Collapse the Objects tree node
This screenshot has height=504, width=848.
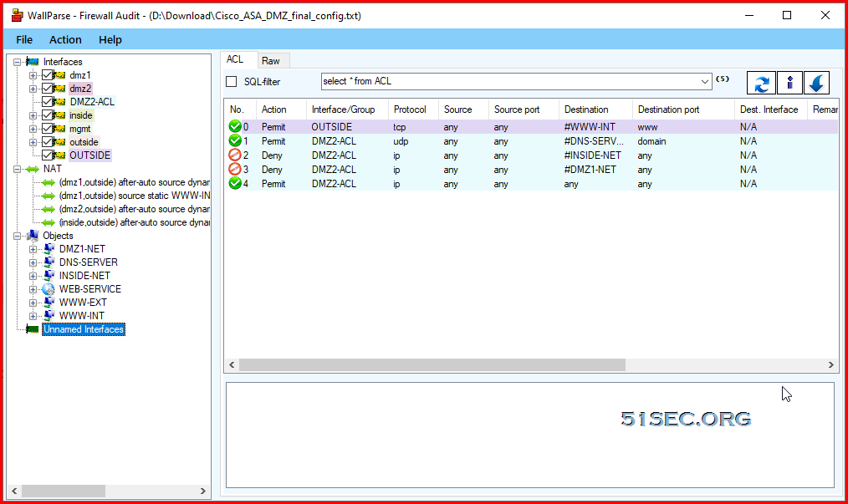click(18, 236)
